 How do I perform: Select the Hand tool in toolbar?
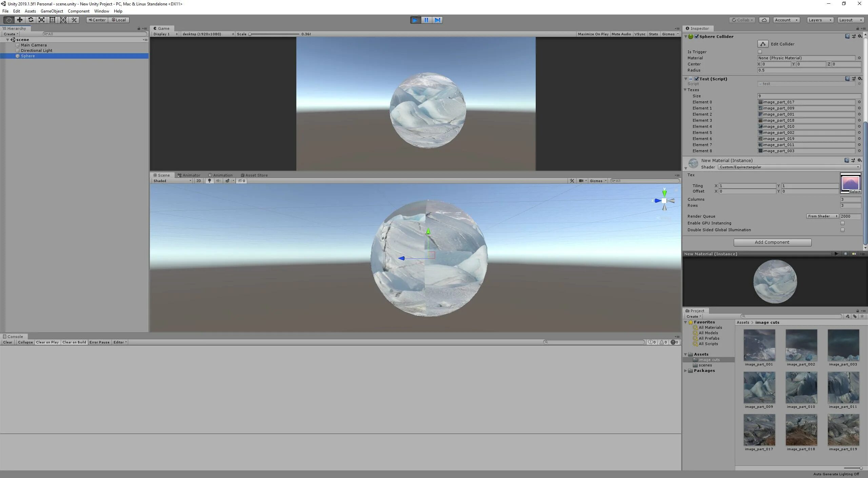tap(9, 20)
